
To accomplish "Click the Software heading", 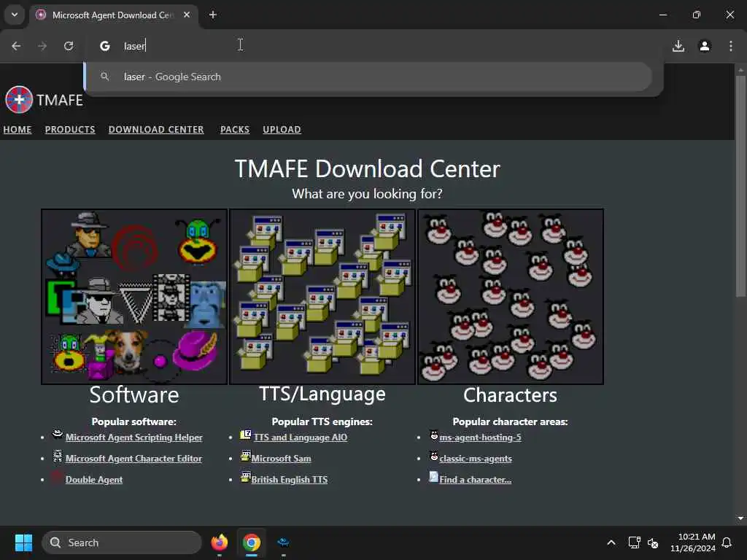I will [x=134, y=394].
